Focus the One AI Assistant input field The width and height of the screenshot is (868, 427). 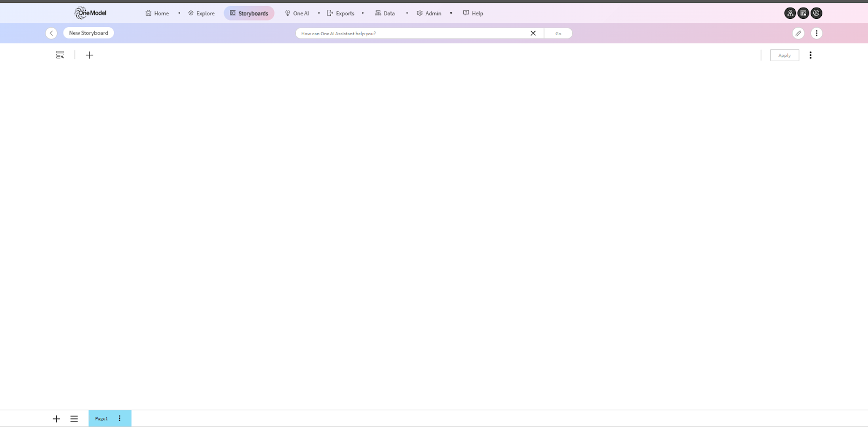coord(412,33)
